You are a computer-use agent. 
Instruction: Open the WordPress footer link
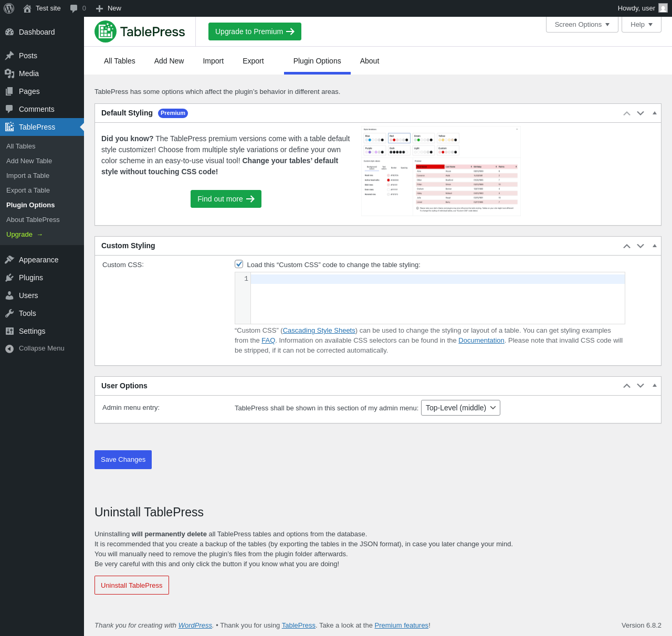[x=195, y=626]
